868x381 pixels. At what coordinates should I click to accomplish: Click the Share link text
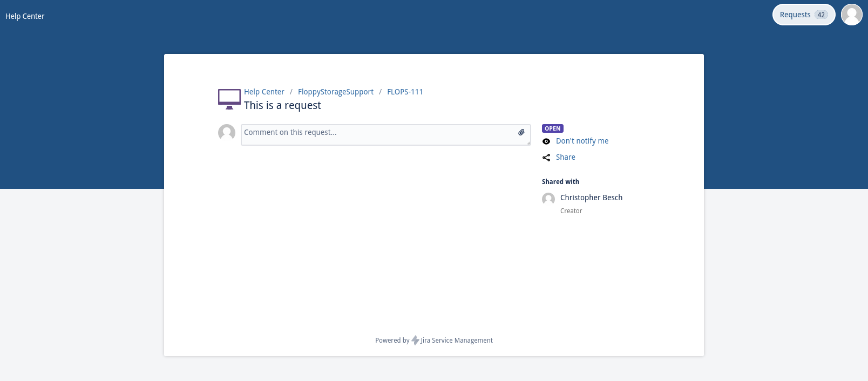565,157
